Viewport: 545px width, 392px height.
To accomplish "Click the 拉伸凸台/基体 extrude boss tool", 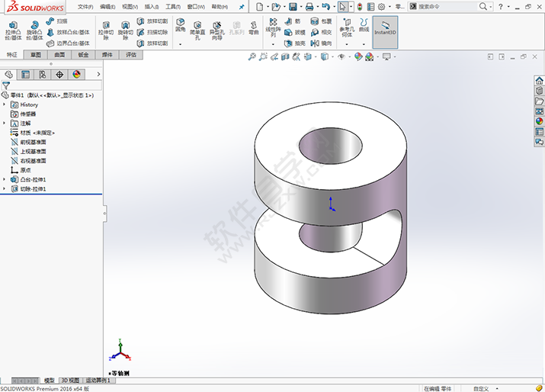I will tap(13, 30).
